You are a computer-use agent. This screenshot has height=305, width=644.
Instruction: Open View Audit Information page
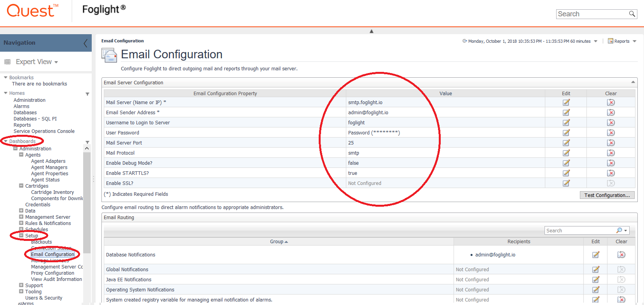pos(56,279)
